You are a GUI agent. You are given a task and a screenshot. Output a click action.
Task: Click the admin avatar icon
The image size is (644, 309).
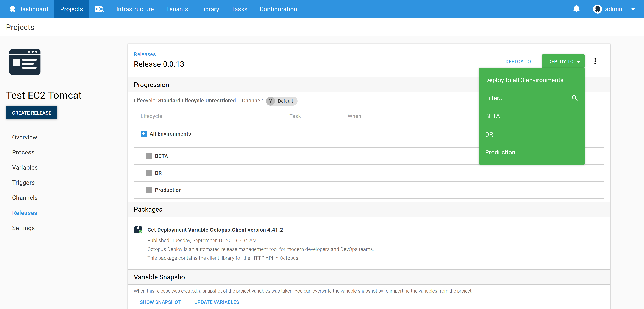click(598, 9)
